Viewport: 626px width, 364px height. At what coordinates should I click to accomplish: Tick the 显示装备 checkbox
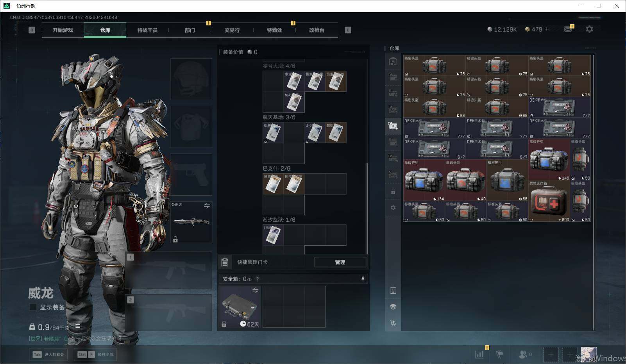click(33, 307)
